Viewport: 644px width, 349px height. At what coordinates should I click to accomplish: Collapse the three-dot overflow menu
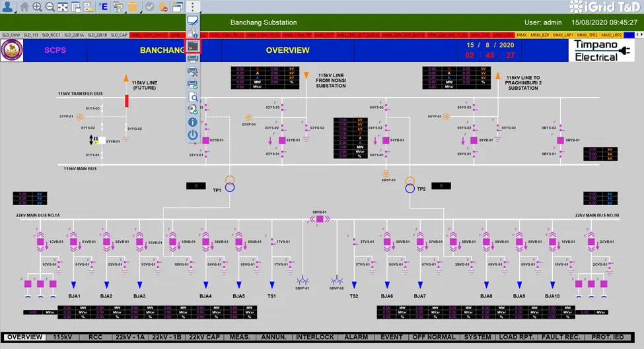point(193,7)
